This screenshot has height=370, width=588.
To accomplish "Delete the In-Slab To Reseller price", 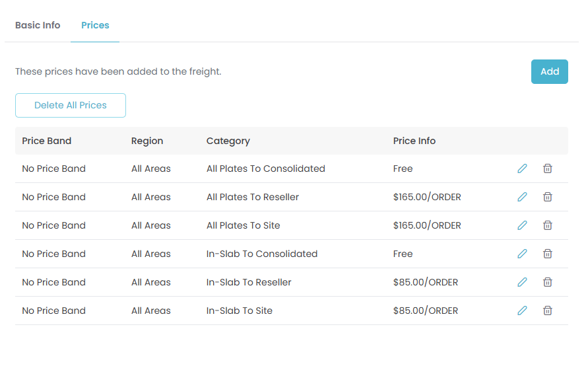I will click(547, 282).
